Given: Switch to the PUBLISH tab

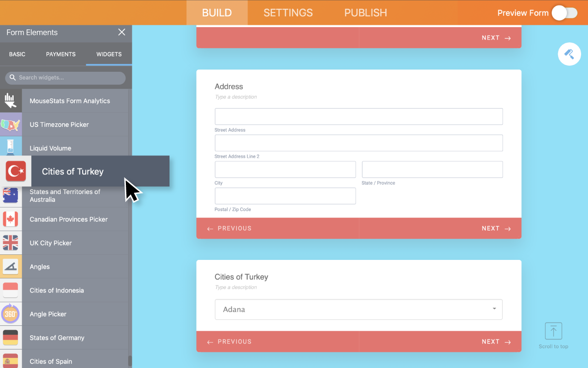Looking at the screenshot, I should pyautogui.click(x=366, y=13).
